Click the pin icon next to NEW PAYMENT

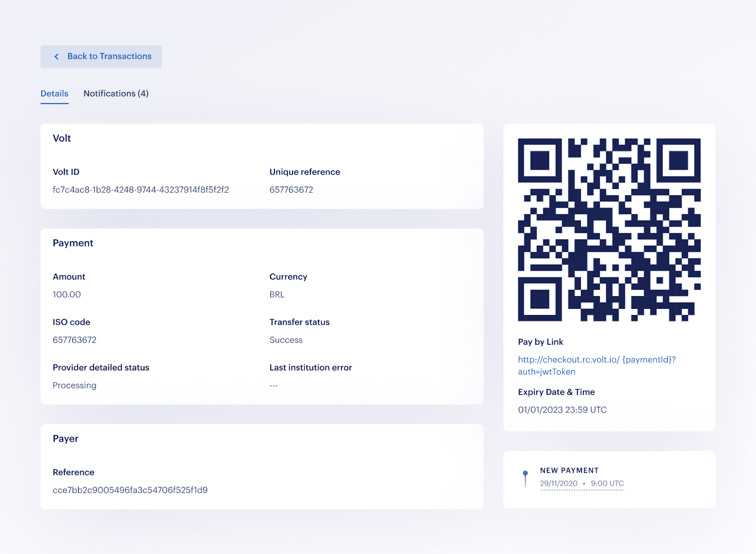(525, 472)
